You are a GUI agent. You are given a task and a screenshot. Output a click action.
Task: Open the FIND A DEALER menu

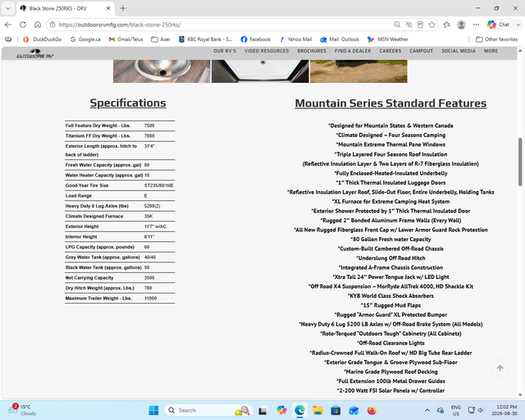[353, 51]
